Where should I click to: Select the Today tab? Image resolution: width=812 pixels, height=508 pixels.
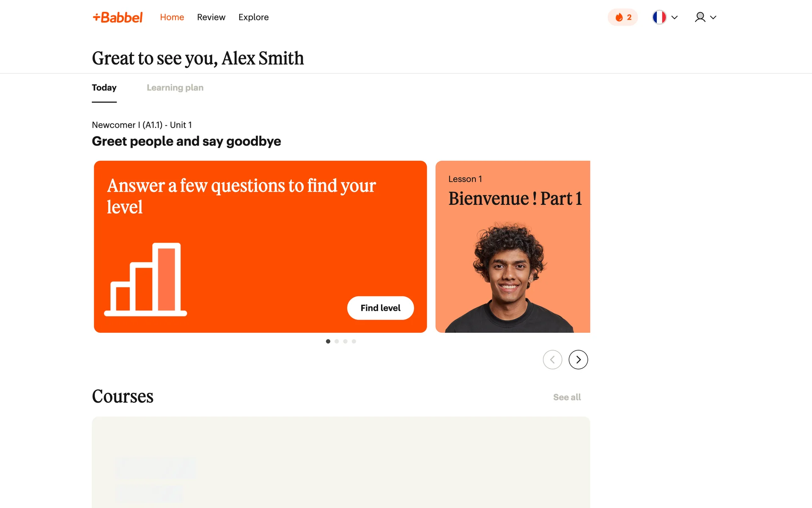coord(104,88)
